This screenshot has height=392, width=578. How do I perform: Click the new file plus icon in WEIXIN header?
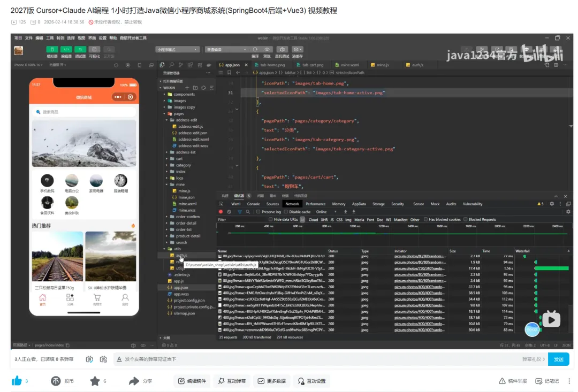point(187,88)
